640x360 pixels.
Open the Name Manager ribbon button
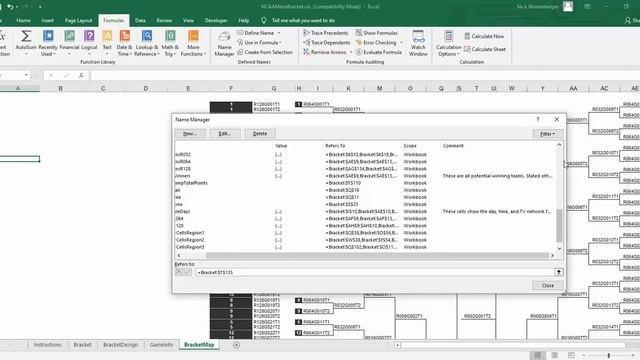tap(224, 43)
